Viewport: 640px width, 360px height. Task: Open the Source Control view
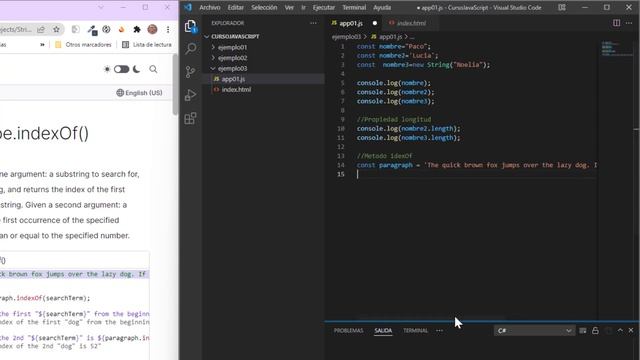click(x=191, y=72)
